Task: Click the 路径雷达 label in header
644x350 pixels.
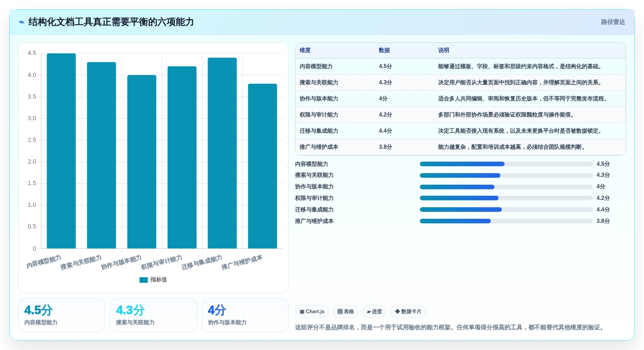Action: click(x=613, y=22)
